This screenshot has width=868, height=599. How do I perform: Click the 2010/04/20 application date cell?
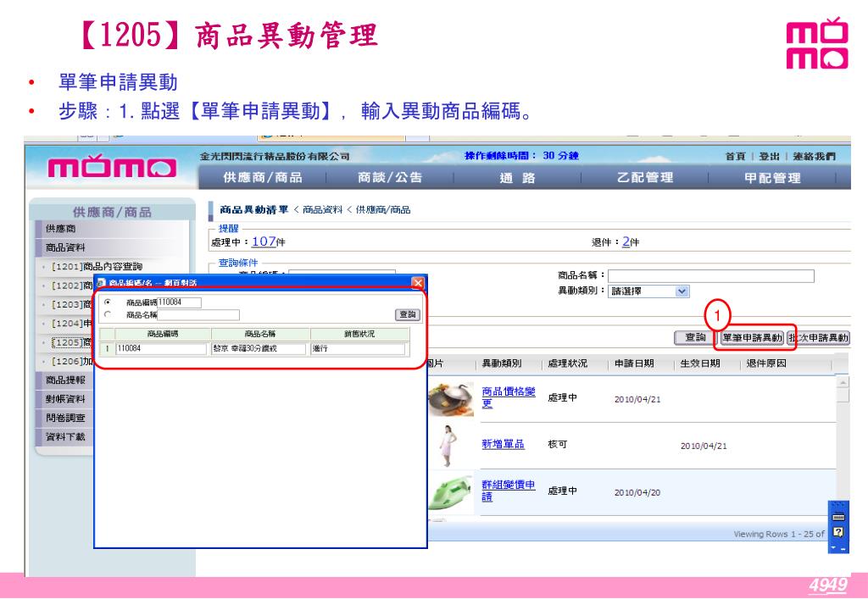click(x=637, y=492)
